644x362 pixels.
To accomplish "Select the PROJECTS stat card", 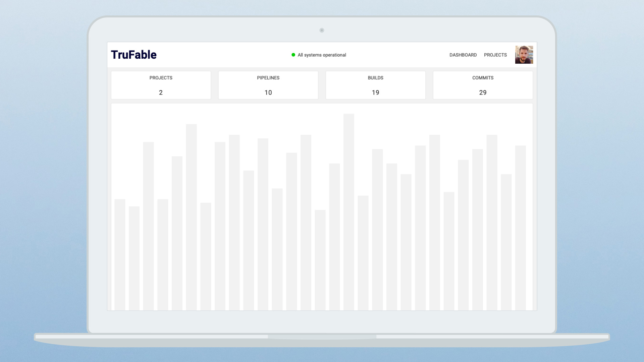I will click(x=161, y=85).
